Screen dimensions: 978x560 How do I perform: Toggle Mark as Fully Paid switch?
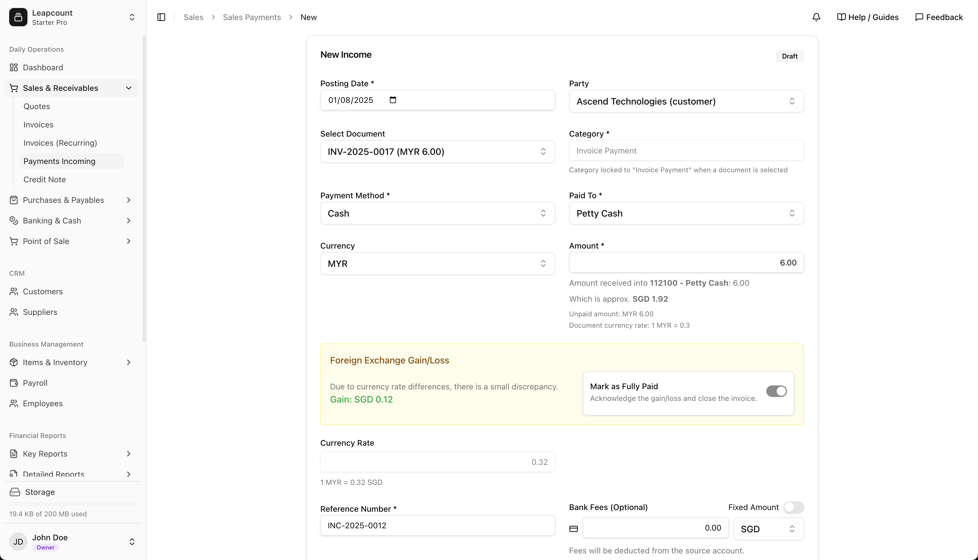(x=776, y=391)
